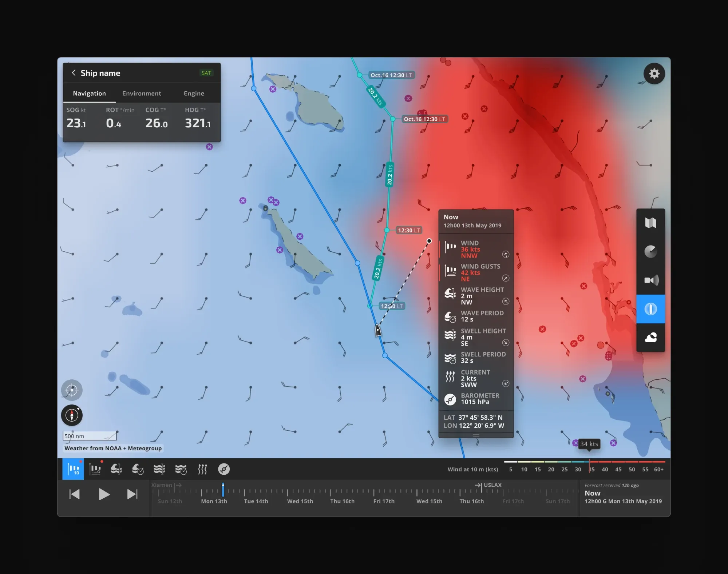Show barometer layer in bottom toolbar
The image size is (728, 574).
pyautogui.click(x=224, y=469)
